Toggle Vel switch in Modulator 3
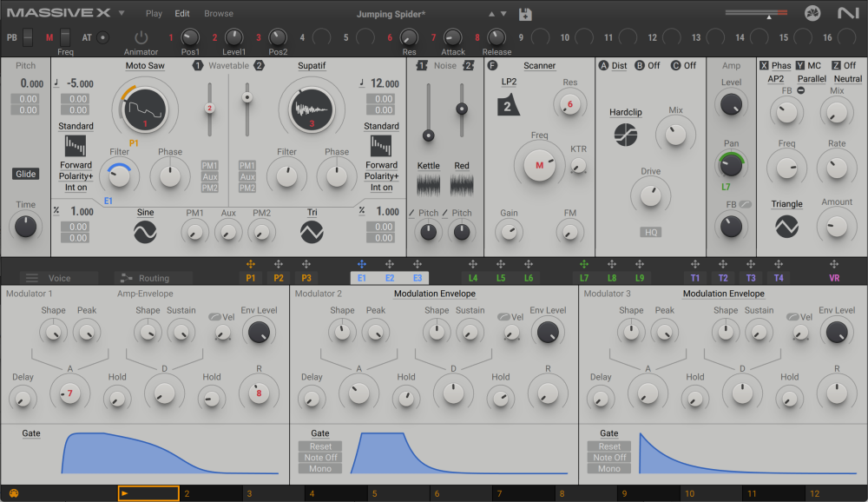This screenshot has width=868, height=502. (792, 317)
